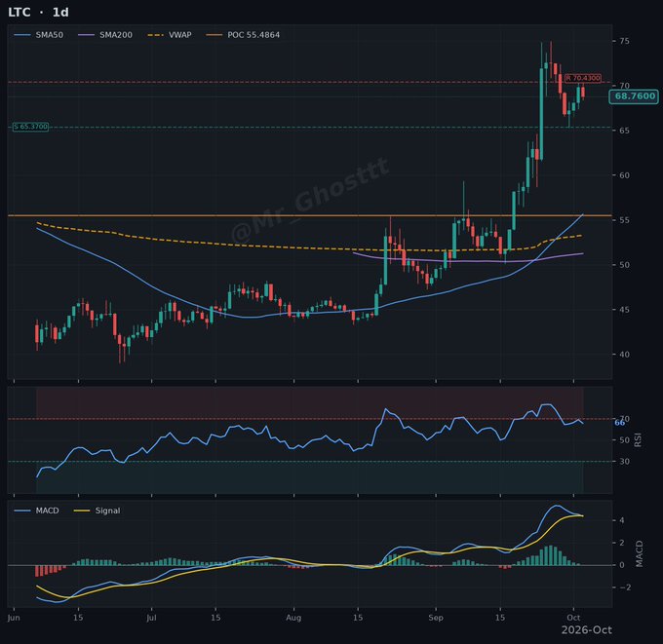663x644 pixels.
Task: Click the Sep date axis label
Action: 436,618
